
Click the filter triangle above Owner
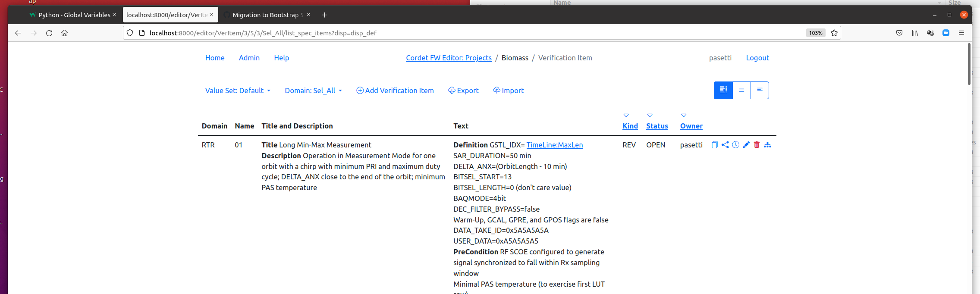tap(684, 115)
